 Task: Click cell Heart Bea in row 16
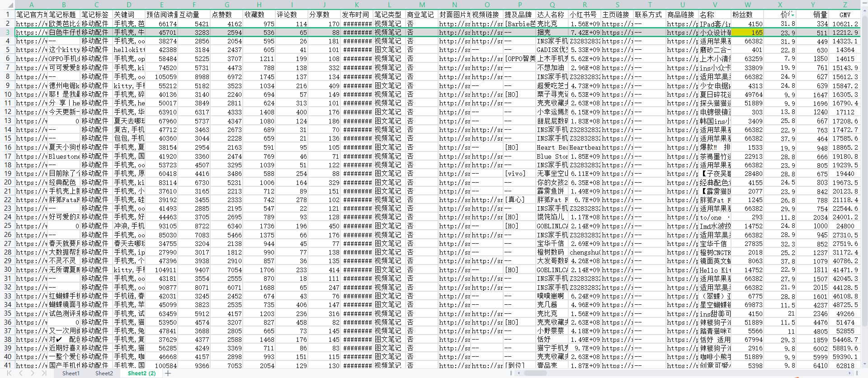point(552,147)
